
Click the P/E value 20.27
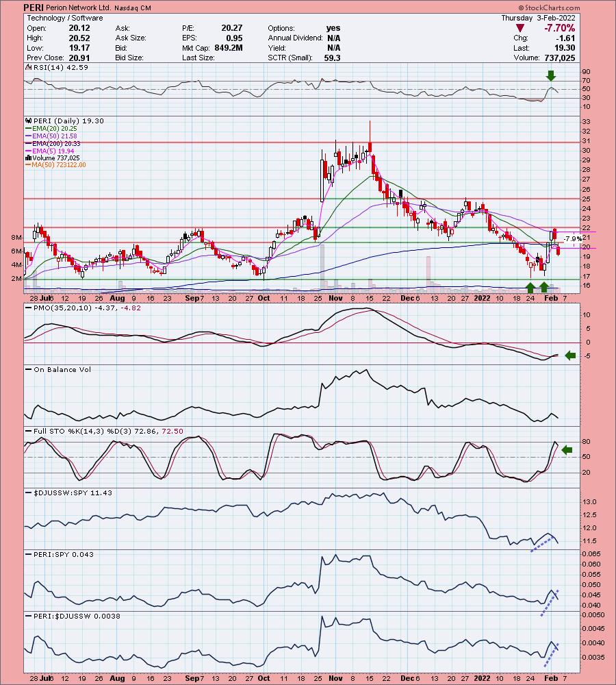click(x=231, y=28)
